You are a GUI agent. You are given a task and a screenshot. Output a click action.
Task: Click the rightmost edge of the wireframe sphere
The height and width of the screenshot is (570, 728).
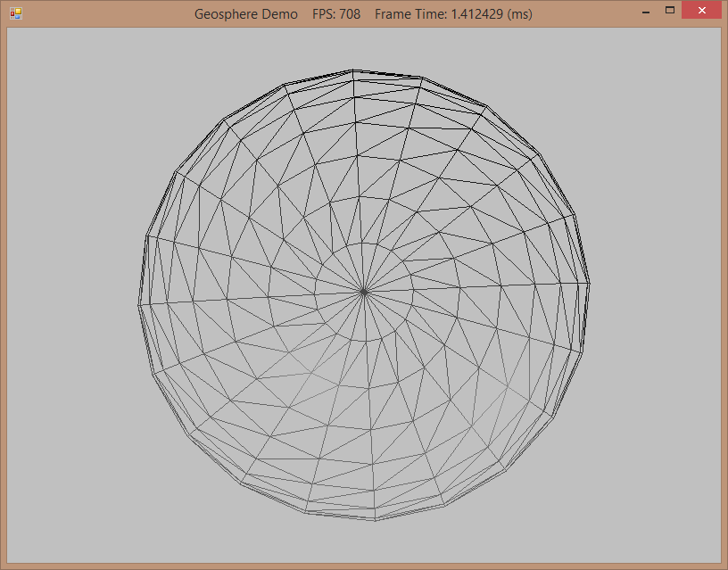(589, 284)
